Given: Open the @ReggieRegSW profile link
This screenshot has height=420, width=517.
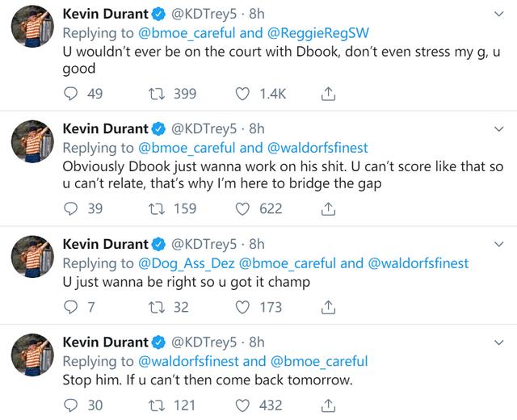Looking at the screenshot, I should tap(318, 33).
